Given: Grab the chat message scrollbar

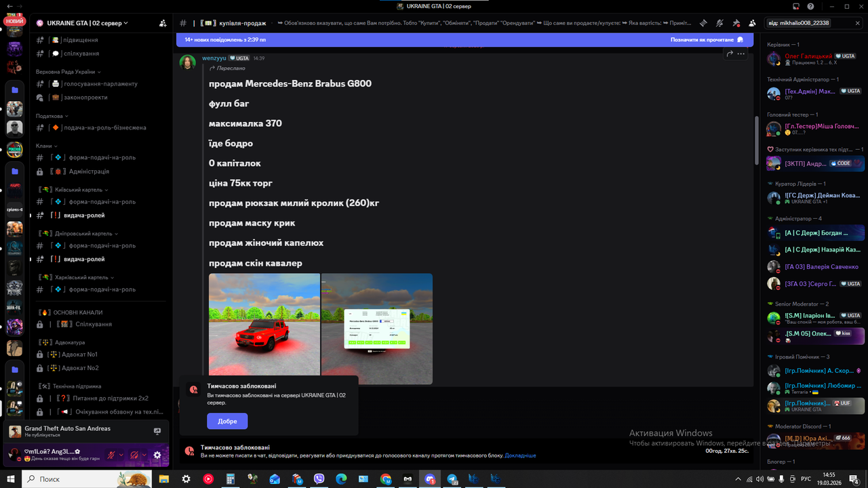Looking at the screenshot, I should click(x=756, y=140).
